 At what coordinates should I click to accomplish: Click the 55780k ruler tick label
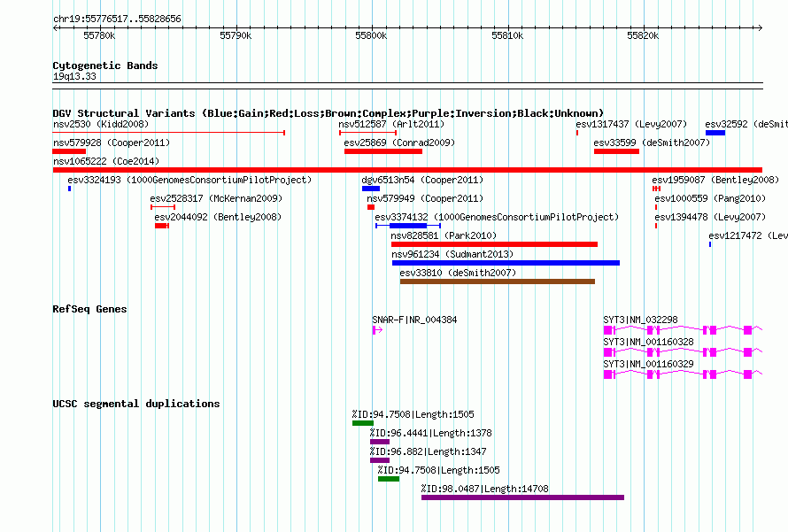point(99,35)
